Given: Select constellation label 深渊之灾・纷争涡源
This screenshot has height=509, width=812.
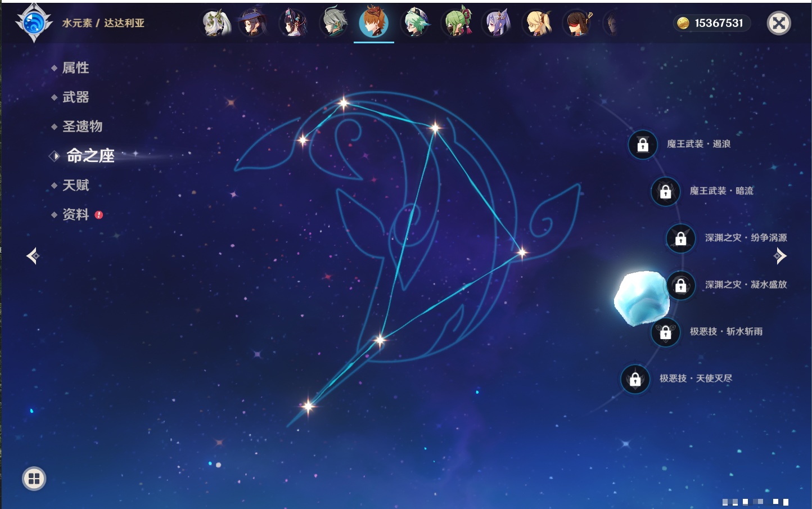Looking at the screenshot, I should pos(746,237).
